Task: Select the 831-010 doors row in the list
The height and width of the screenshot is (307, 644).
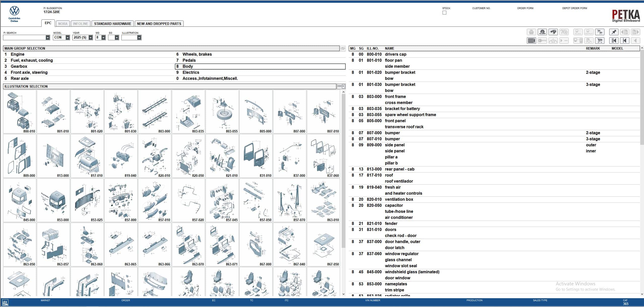Action: click(391, 229)
